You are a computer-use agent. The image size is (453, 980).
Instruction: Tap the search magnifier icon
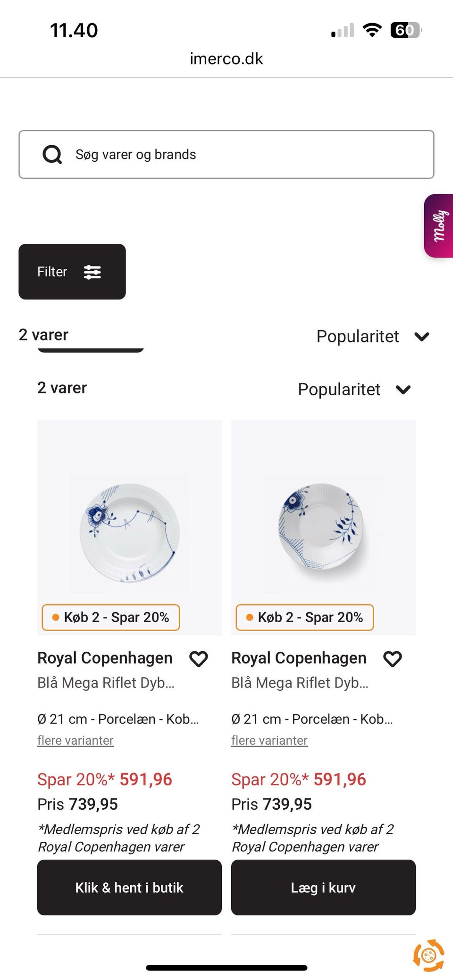coord(52,154)
